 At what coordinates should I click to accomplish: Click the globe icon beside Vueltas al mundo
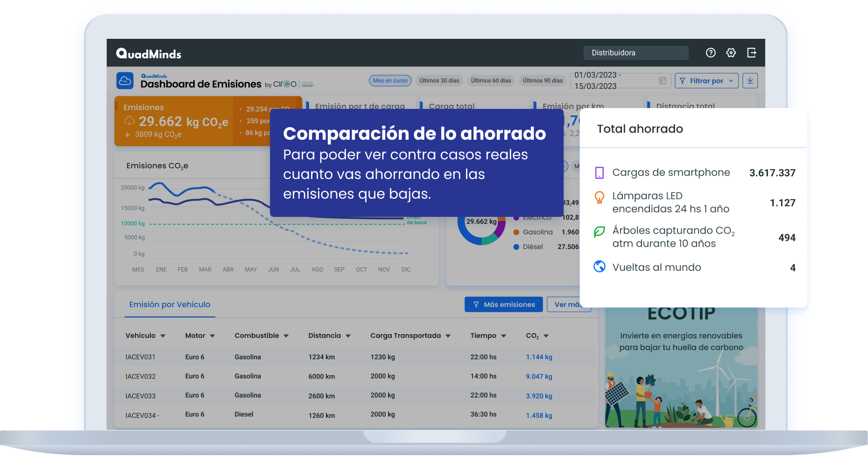tap(599, 267)
